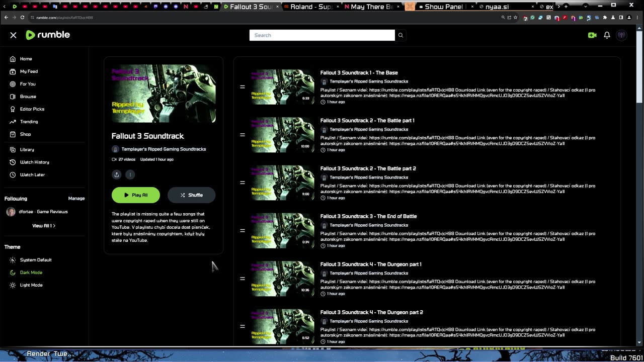
Task: Click 'Updated 1 hour ago' text
Action: (157, 159)
